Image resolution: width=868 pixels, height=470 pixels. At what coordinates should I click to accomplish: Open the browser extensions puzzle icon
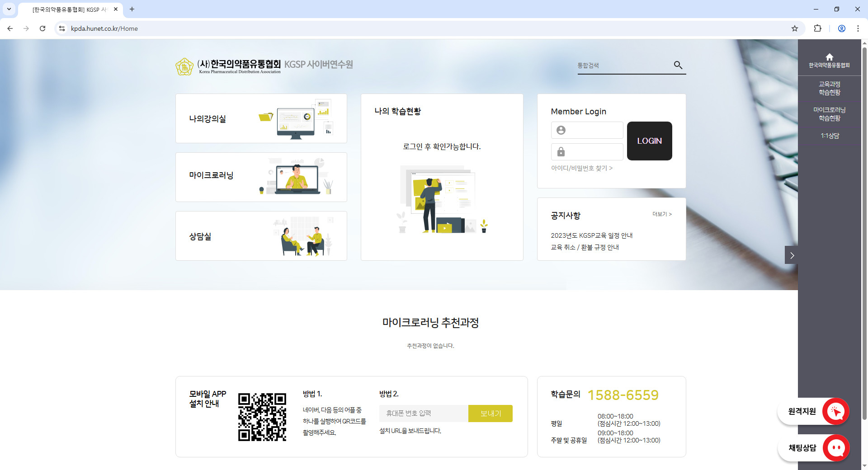click(817, 28)
